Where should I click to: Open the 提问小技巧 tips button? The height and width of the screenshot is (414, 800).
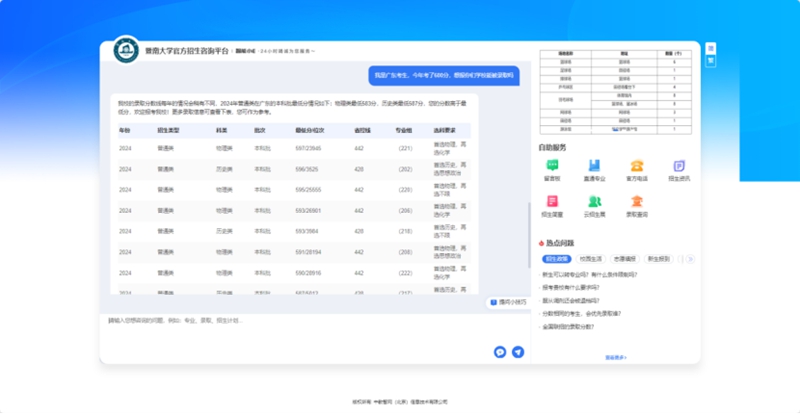[x=507, y=301]
